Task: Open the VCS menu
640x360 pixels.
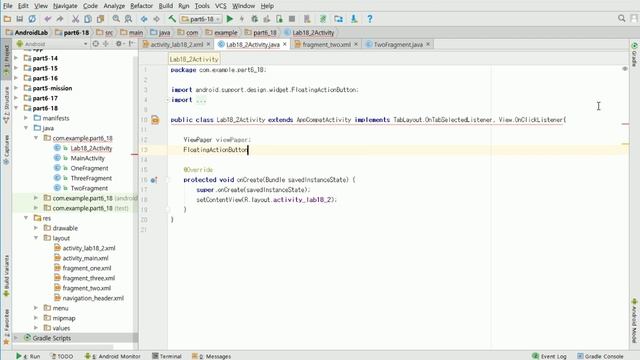Action: pyautogui.click(x=220, y=6)
